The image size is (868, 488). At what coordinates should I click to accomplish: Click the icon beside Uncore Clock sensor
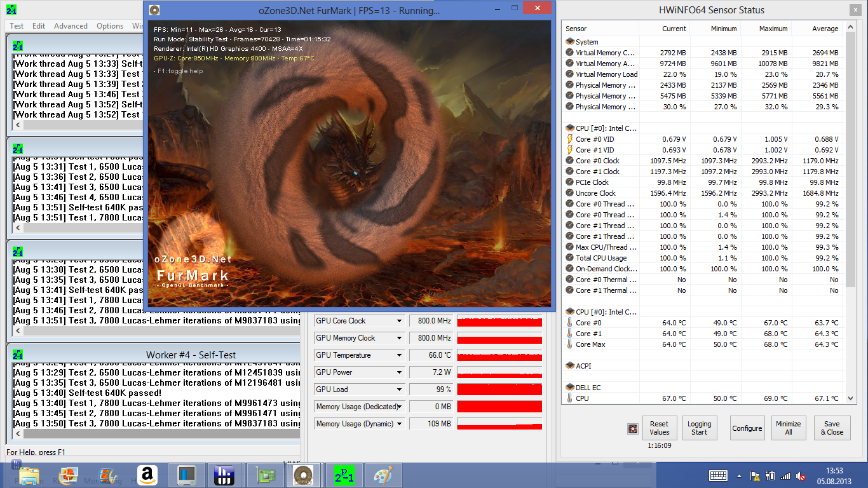(x=569, y=193)
